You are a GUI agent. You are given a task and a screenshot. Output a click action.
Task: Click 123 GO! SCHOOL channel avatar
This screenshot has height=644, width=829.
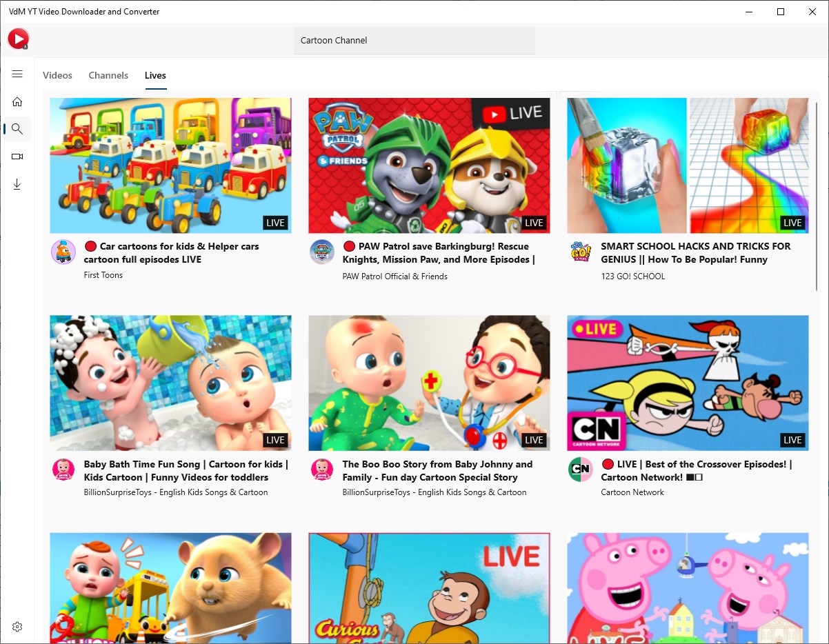581,252
